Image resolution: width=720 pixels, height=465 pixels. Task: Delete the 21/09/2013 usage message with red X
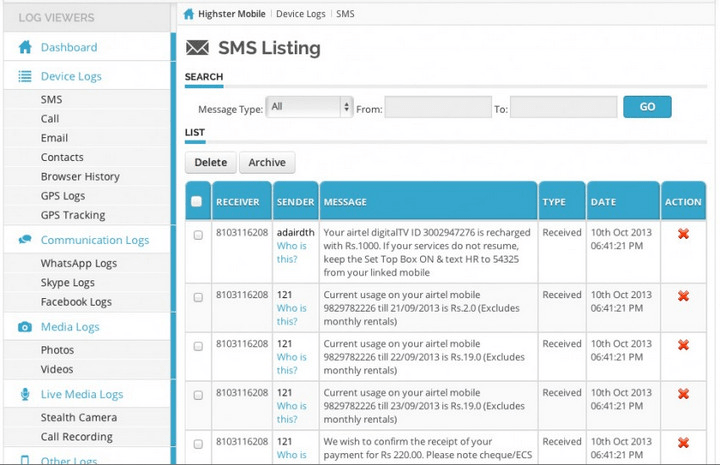coord(683,296)
